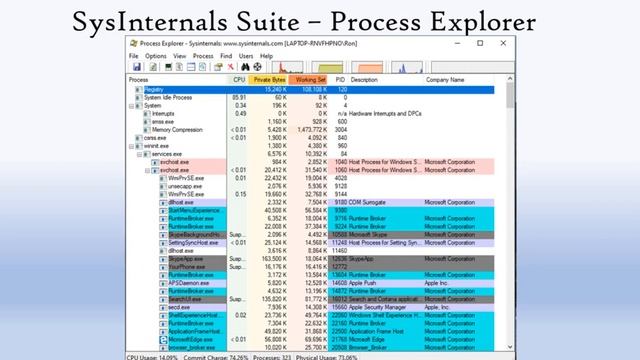
Task: Collapse the wininit.exe tree node
Action: pyautogui.click(x=131, y=146)
